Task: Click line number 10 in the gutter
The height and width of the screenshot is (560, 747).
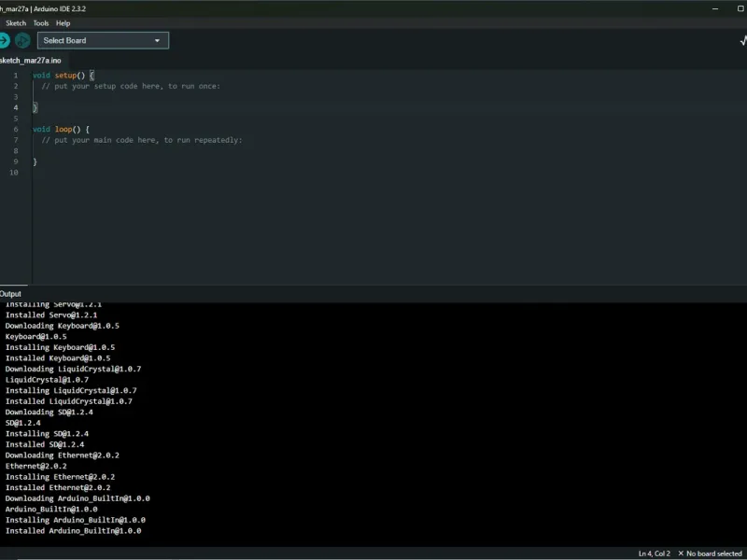Action: (14, 173)
